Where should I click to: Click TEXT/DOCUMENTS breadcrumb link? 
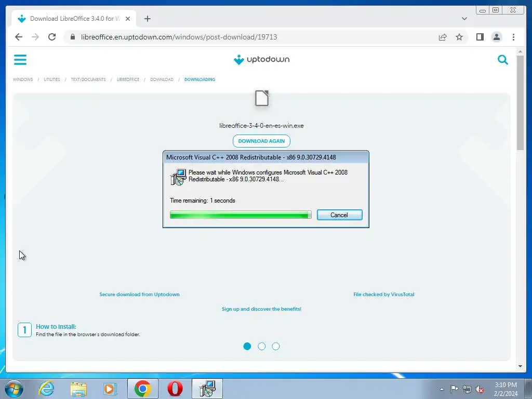[x=88, y=79]
